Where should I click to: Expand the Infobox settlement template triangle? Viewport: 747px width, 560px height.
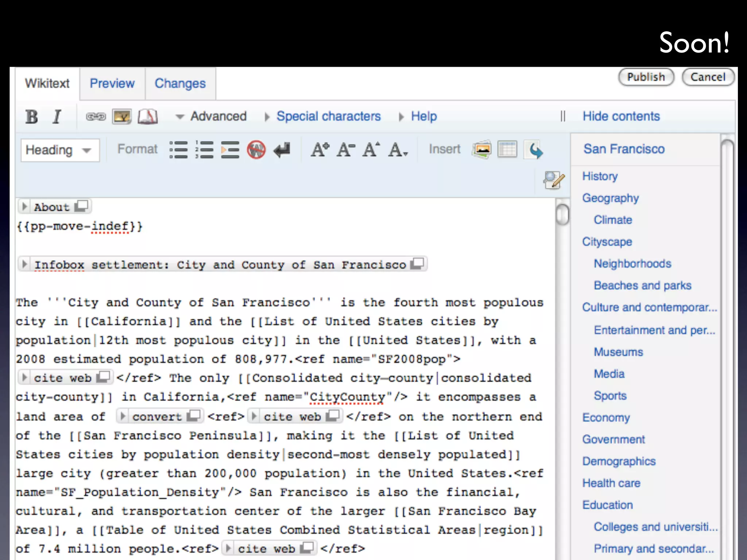[x=25, y=264]
